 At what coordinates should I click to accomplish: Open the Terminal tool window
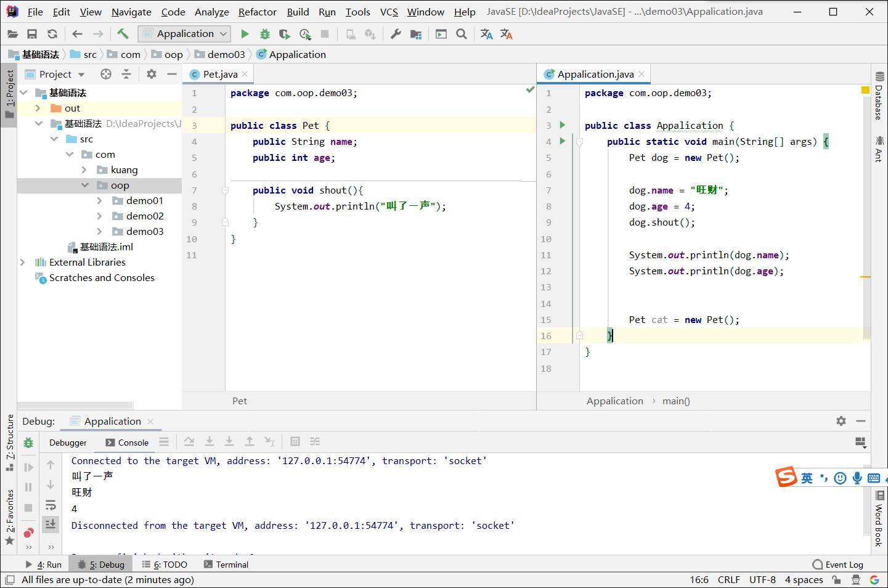coord(226,565)
